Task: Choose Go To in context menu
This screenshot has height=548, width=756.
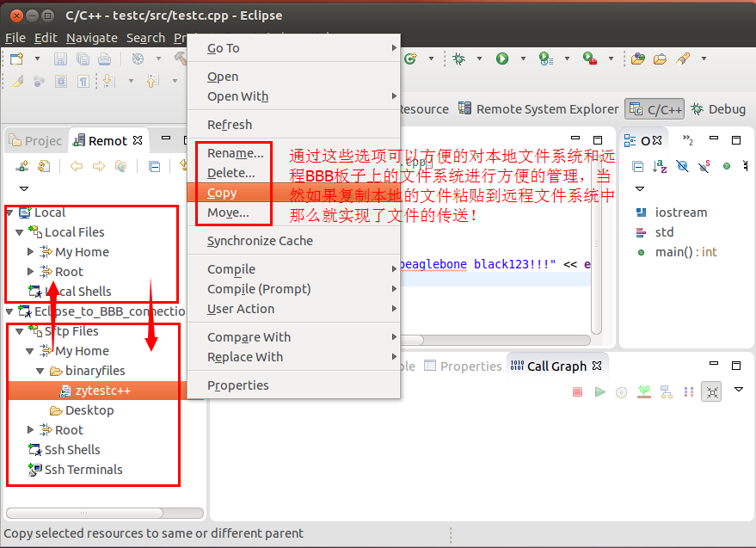Action: [x=293, y=48]
